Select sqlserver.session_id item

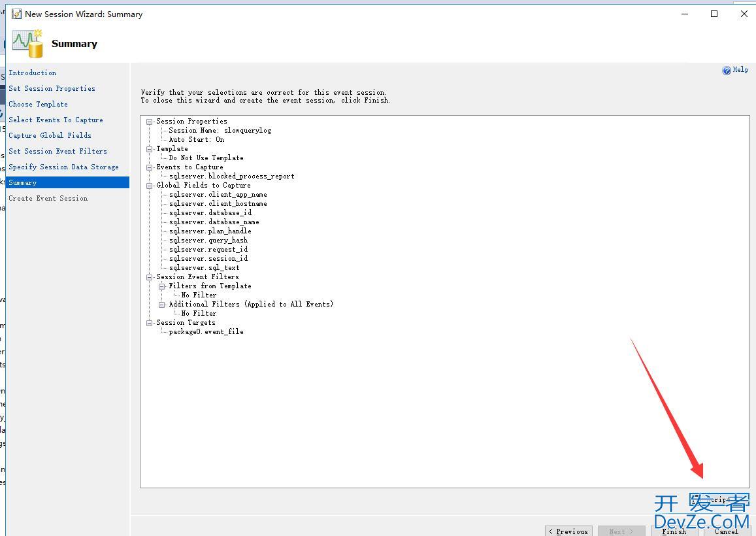(x=208, y=259)
